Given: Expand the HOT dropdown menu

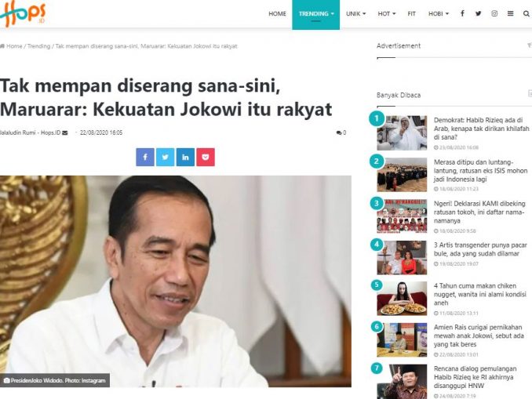Looking at the screenshot, I should click(x=387, y=14).
